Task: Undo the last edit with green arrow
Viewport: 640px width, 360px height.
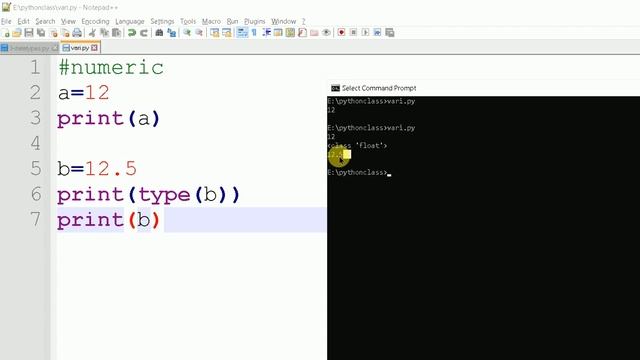Action: point(131,33)
